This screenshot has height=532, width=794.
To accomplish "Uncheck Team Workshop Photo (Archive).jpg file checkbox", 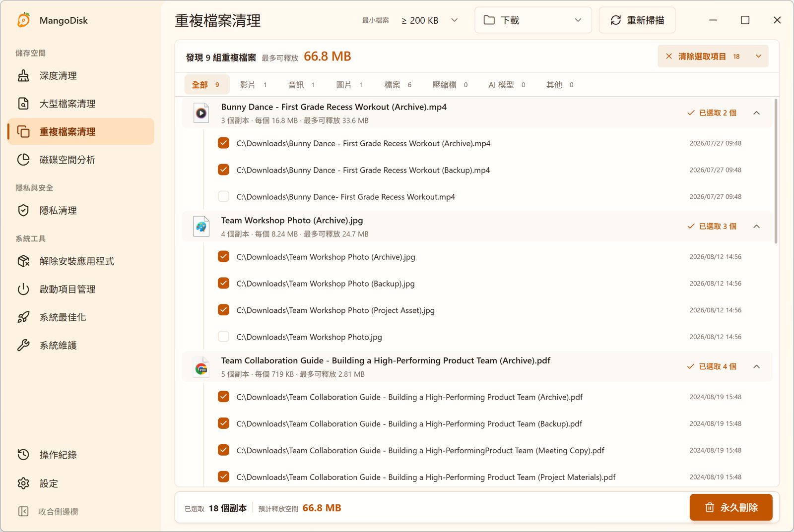I will coord(224,256).
